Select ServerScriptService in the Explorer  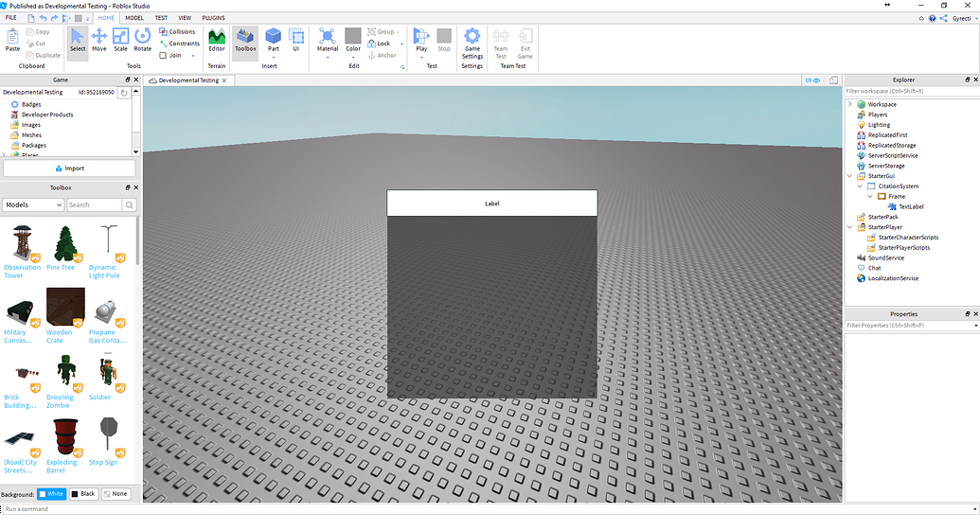pyautogui.click(x=893, y=155)
